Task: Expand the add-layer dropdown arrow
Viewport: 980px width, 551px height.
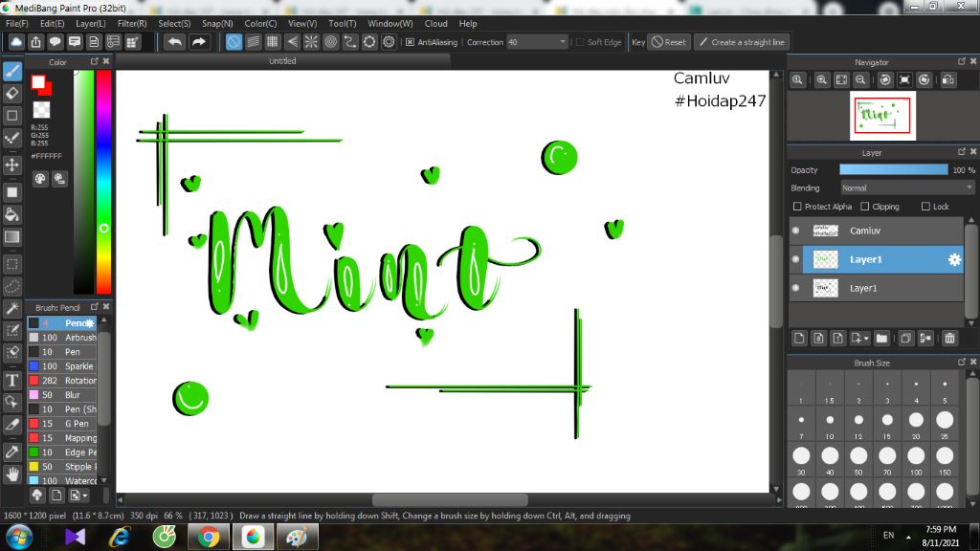Action: tap(866, 339)
